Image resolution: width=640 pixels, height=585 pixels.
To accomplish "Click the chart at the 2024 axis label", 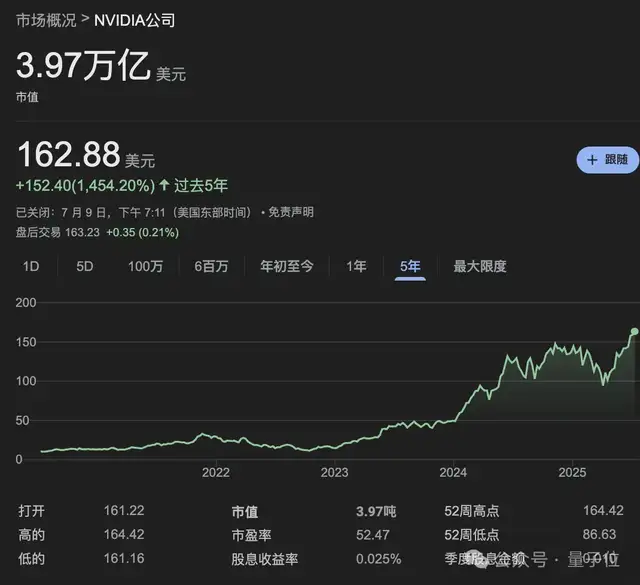I will (453, 472).
